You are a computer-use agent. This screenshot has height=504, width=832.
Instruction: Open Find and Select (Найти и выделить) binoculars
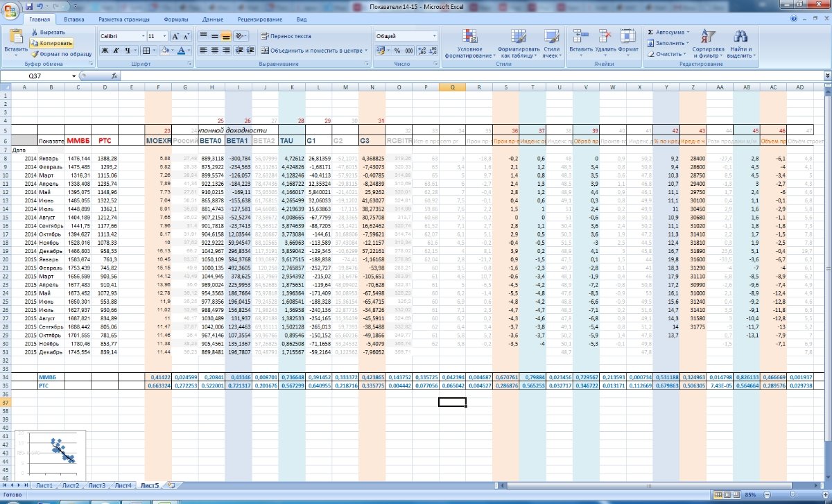click(740, 44)
